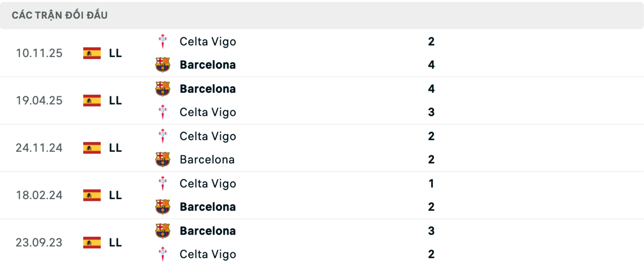Select LL league label for 18.02.24 match
This screenshot has height=266, width=644.
tap(115, 195)
